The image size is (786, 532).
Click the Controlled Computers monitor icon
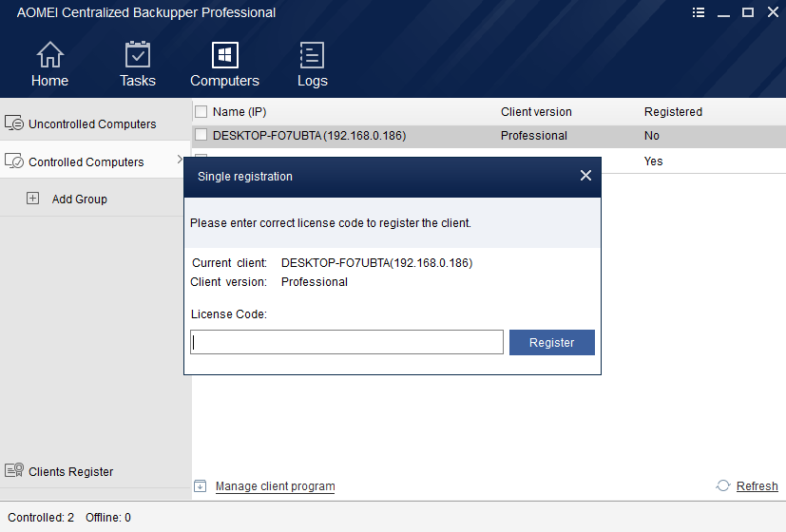[14, 161]
